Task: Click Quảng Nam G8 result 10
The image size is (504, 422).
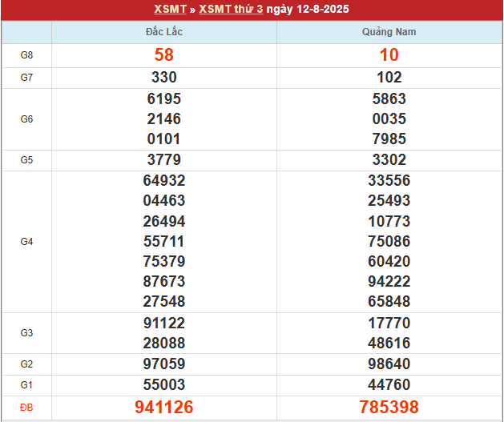Action: (389, 55)
